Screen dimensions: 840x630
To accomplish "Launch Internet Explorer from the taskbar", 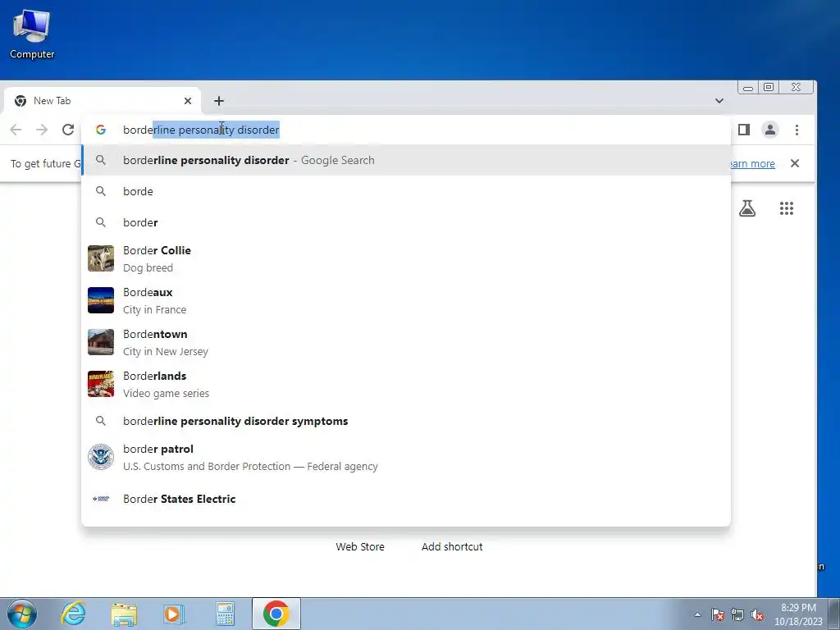I will tap(73, 614).
